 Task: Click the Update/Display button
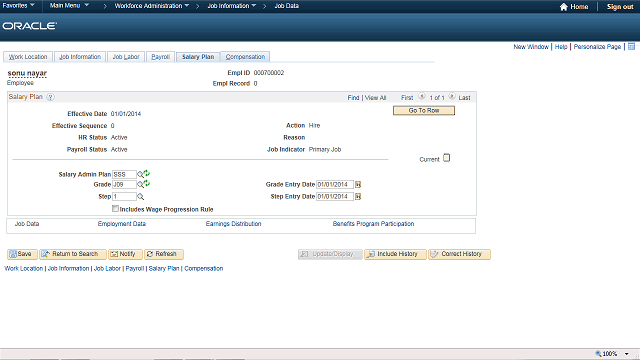(x=330, y=254)
